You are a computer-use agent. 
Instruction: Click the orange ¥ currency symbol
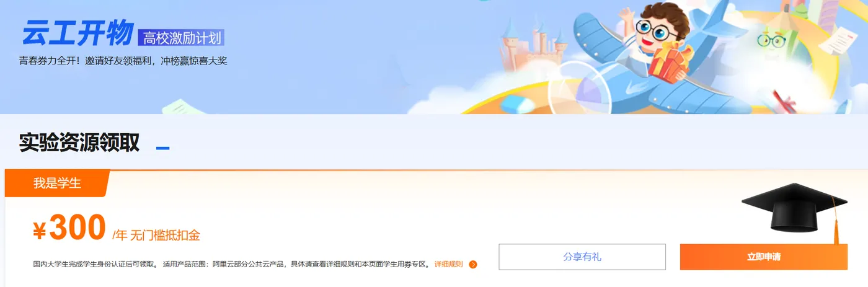pos(40,231)
